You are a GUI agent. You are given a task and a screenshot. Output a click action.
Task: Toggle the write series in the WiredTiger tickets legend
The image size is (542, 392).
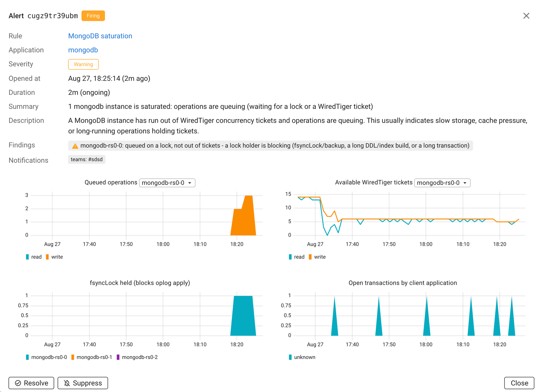point(317,257)
